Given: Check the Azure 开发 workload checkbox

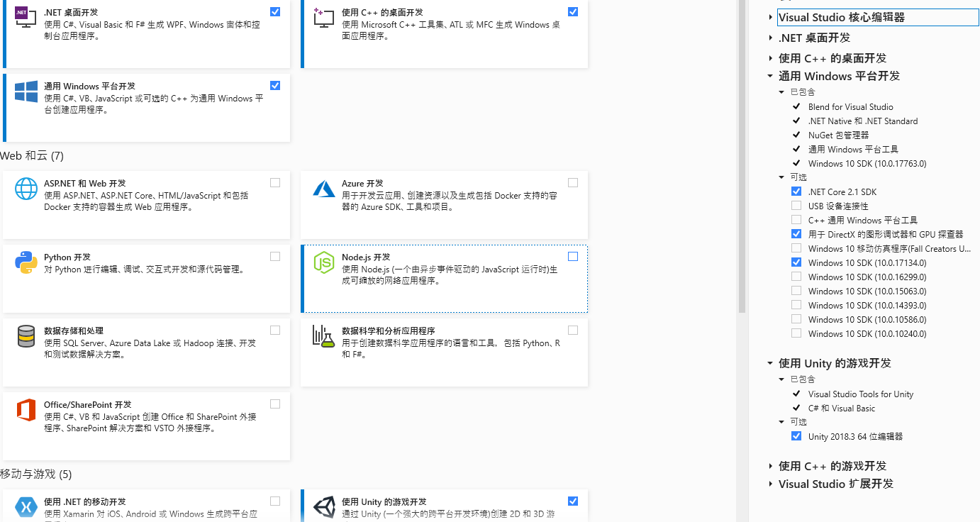Looking at the screenshot, I should click(573, 183).
